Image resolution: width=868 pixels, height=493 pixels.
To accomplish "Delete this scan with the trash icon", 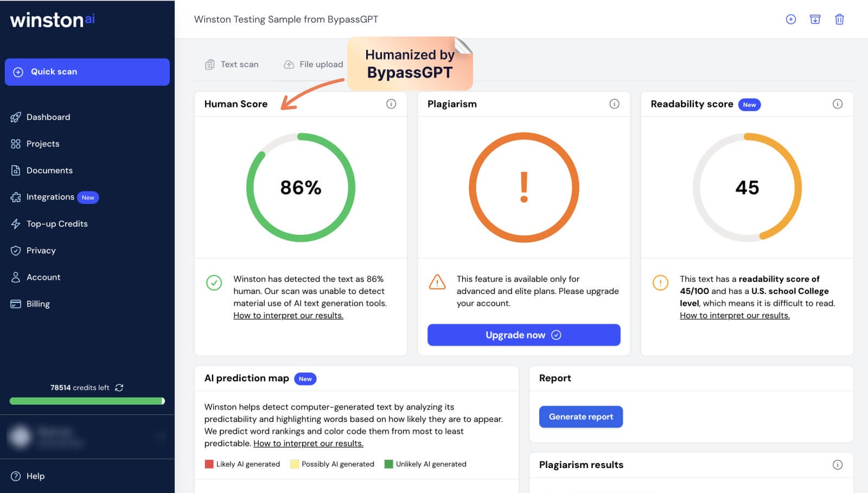I will 839,20.
